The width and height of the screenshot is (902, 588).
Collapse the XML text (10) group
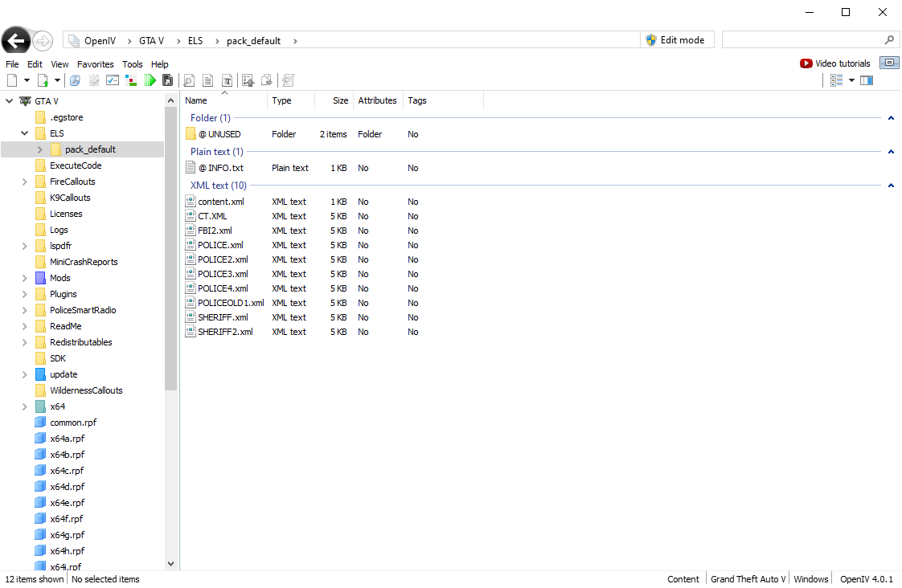(891, 185)
